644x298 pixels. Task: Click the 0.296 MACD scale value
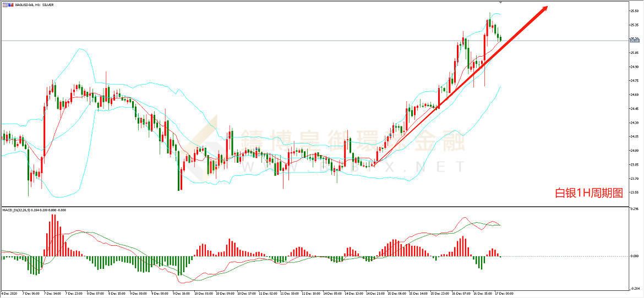[634, 209]
